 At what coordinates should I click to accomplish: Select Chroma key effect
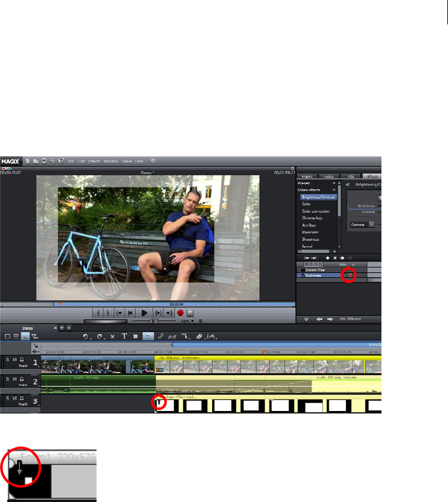(312, 218)
